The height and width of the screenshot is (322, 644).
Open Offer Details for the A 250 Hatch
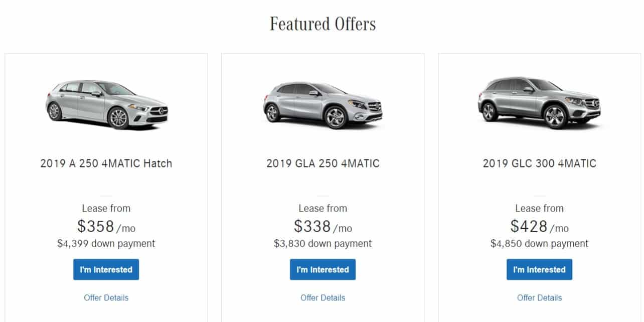pyautogui.click(x=106, y=297)
